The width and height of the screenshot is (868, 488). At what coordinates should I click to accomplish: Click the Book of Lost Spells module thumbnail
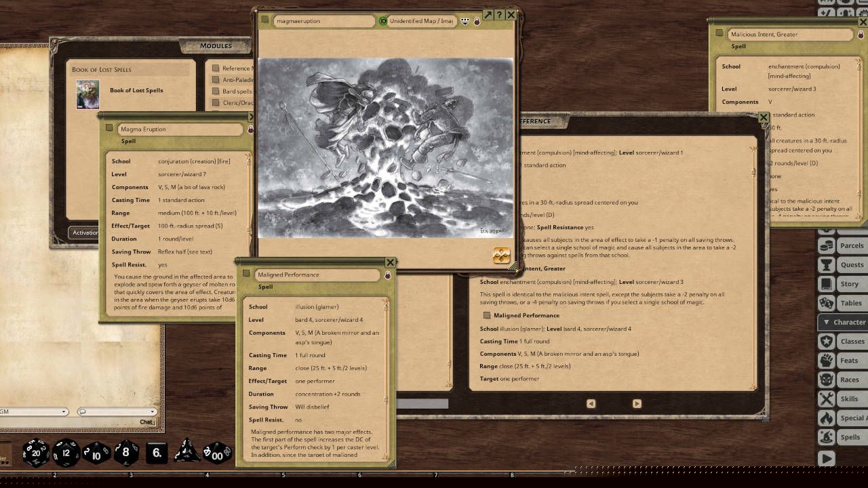pos(87,95)
